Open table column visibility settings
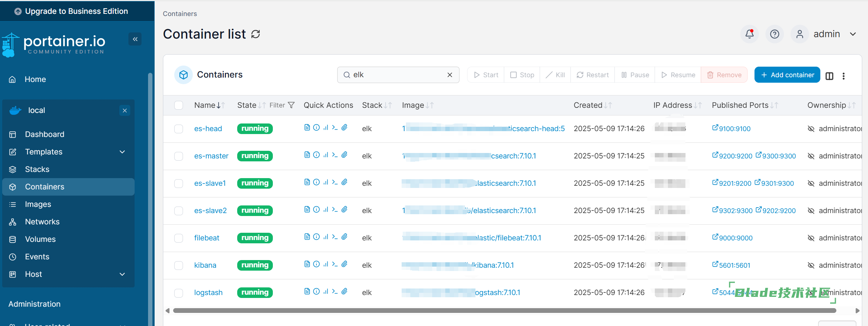868x326 pixels. [x=829, y=76]
